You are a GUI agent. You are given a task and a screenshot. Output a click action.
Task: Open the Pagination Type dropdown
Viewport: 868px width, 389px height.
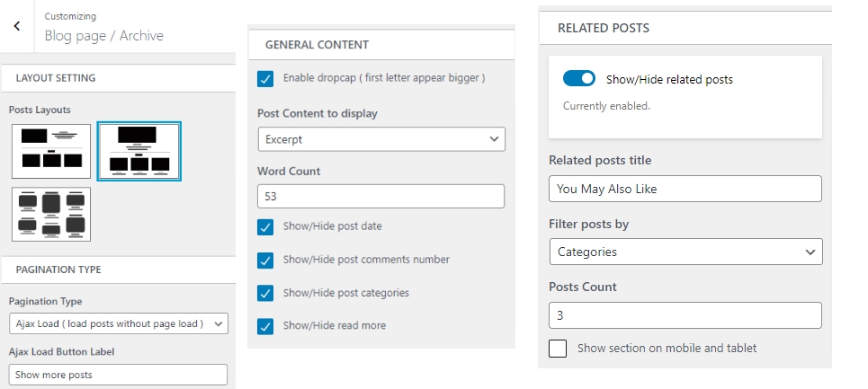pos(119,323)
